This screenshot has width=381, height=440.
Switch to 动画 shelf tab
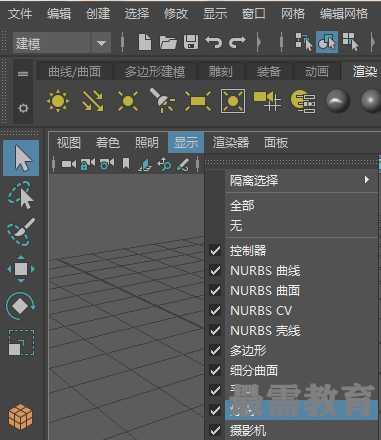317,71
